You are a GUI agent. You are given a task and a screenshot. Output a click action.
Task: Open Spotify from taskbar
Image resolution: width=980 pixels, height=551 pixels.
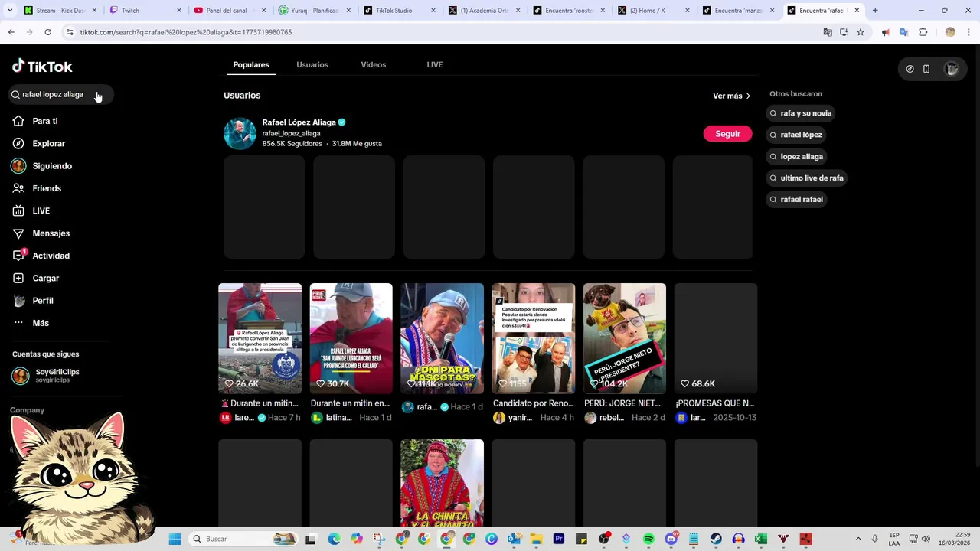coord(648,539)
